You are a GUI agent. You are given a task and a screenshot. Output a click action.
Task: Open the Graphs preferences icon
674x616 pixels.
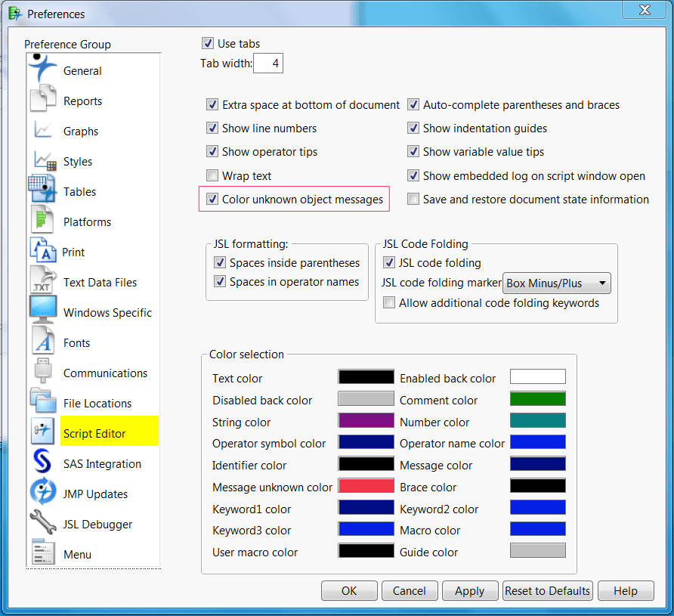pyautogui.click(x=42, y=128)
